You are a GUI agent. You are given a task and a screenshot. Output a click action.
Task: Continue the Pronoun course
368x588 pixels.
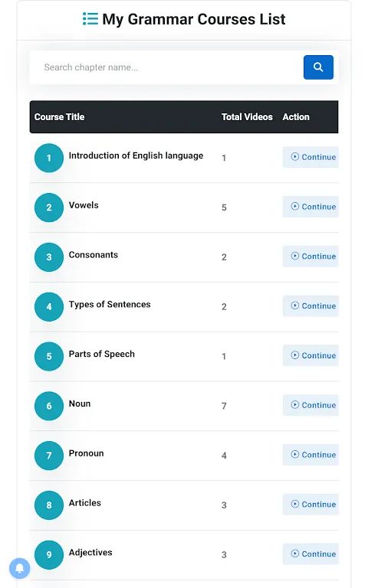pos(310,455)
